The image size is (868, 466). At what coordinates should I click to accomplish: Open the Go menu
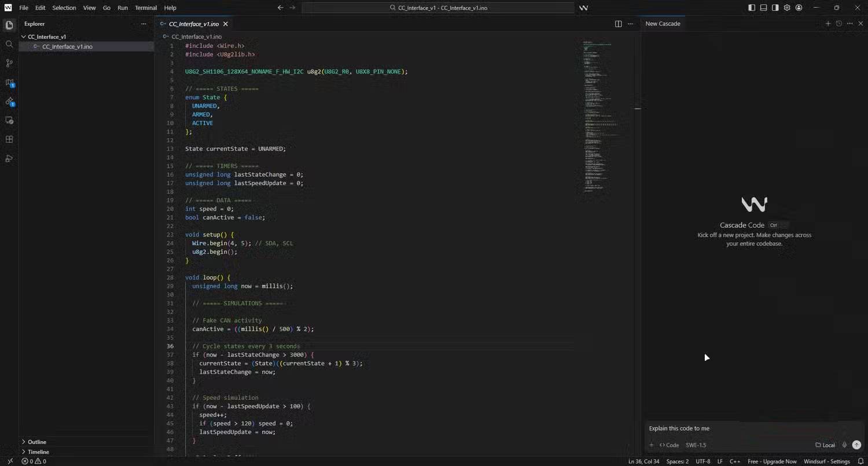point(106,8)
